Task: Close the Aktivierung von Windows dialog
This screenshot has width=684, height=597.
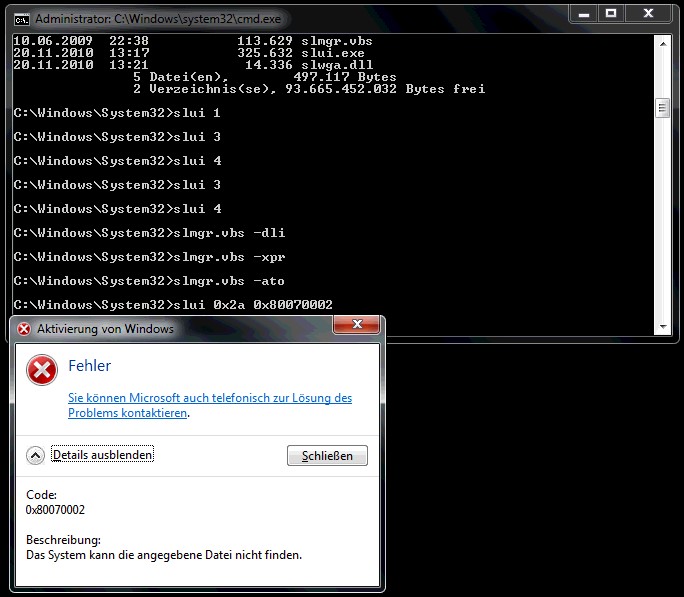Action: 357,324
